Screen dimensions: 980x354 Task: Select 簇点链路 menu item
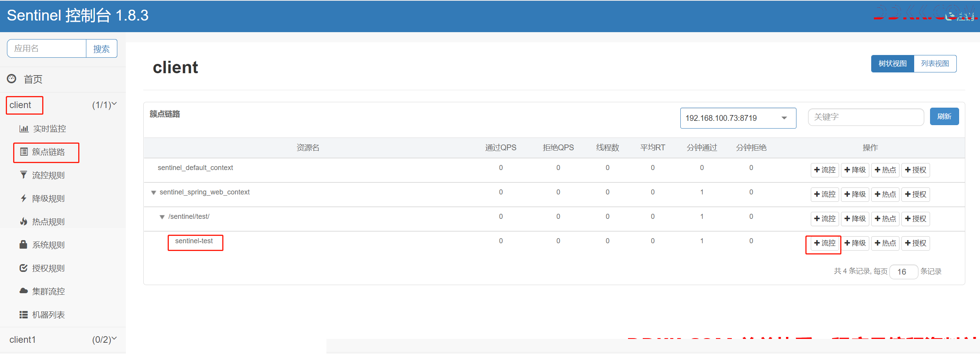(x=48, y=152)
